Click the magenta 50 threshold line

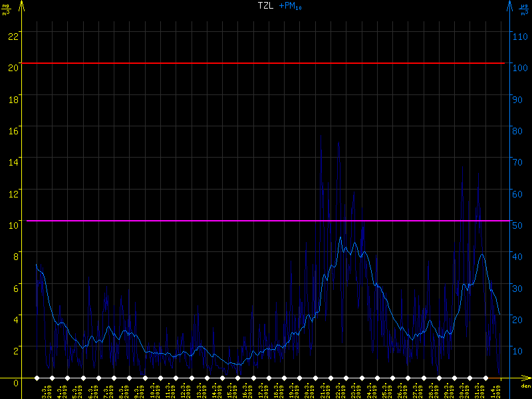[x=266, y=221]
